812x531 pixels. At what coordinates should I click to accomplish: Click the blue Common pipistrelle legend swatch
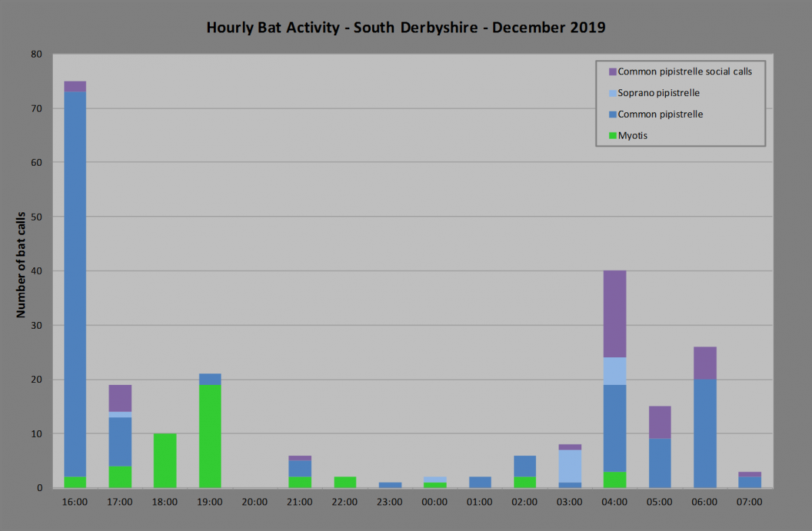612,114
